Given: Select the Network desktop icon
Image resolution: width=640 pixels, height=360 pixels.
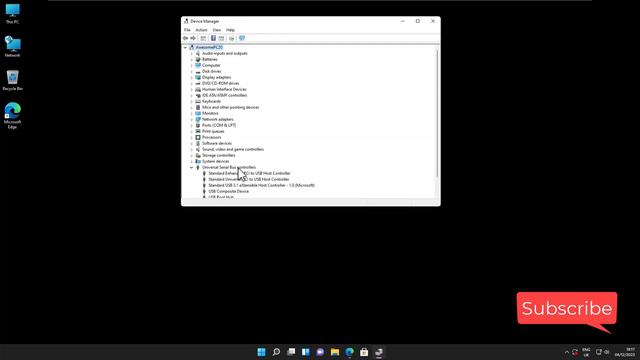Looking at the screenshot, I should [x=12, y=47].
